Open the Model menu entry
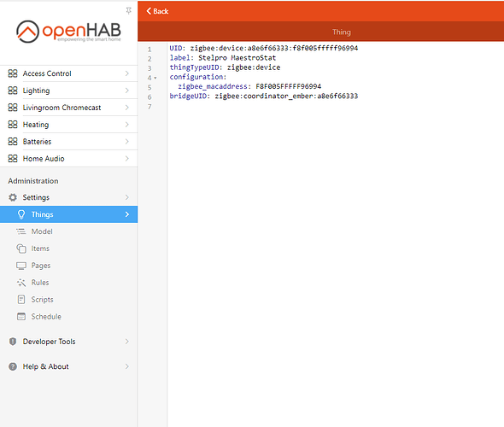 [x=69, y=231]
